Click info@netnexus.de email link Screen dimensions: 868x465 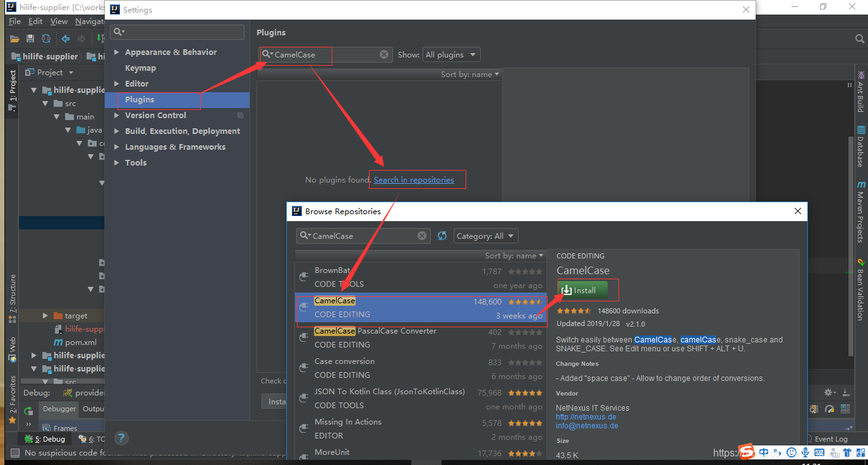pos(587,426)
